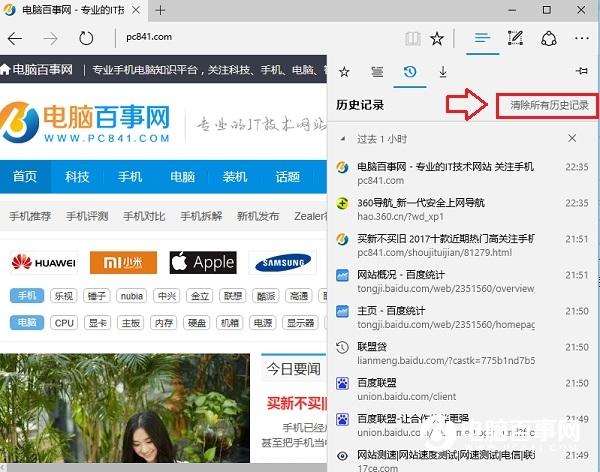Open history entry 360导航 新一代安全上网导航
The image size is (600, 472).
tap(463, 209)
